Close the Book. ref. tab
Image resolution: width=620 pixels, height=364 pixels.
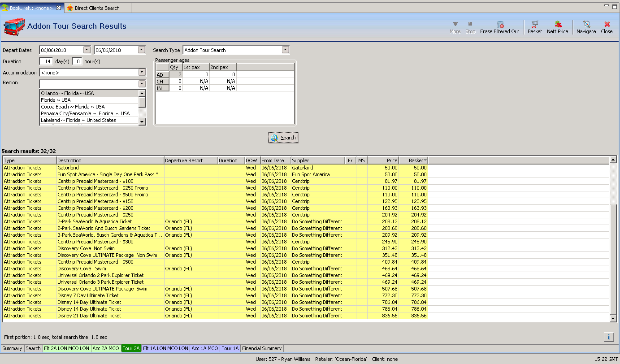point(59,8)
